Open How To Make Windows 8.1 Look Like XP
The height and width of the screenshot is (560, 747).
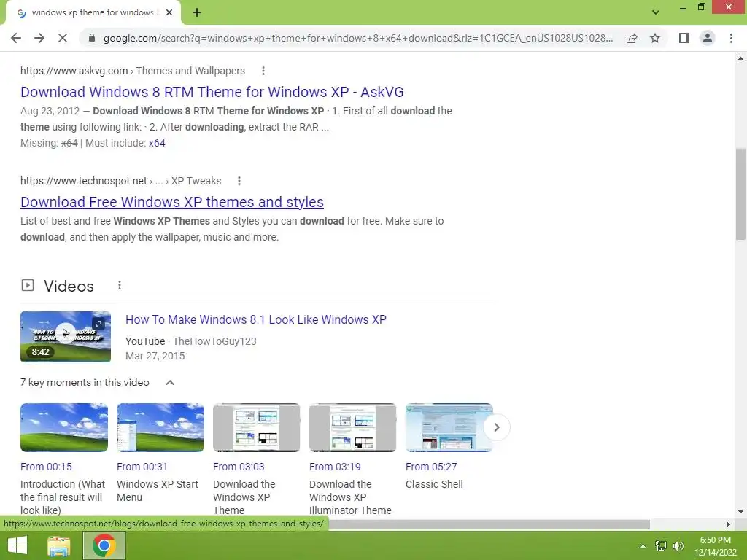coord(256,319)
